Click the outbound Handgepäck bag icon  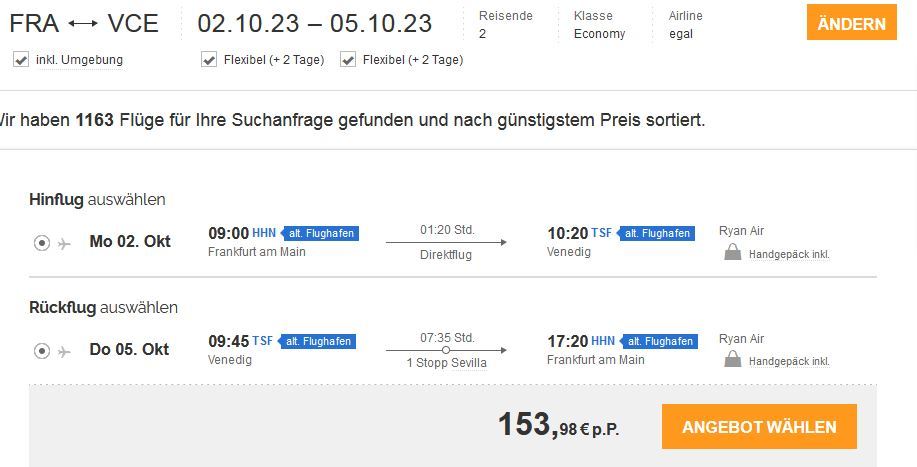(x=733, y=253)
